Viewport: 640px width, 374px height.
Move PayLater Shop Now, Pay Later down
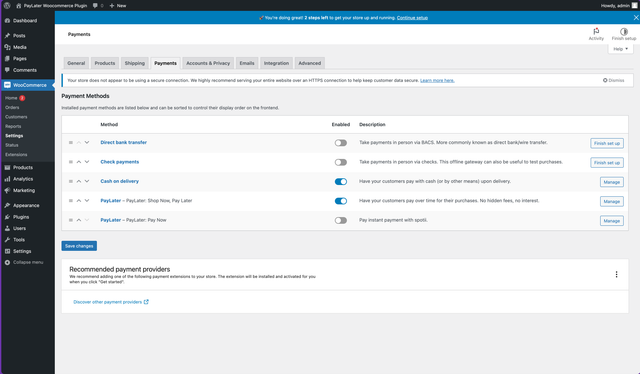click(x=87, y=200)
